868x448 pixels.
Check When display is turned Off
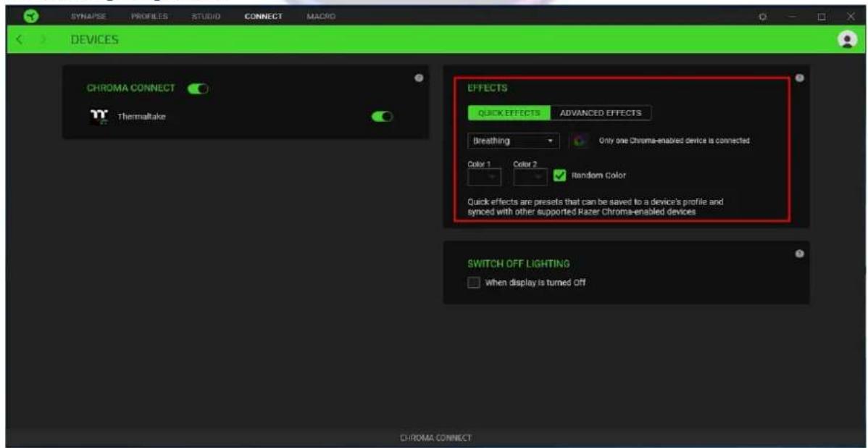[x=474, y=283]
